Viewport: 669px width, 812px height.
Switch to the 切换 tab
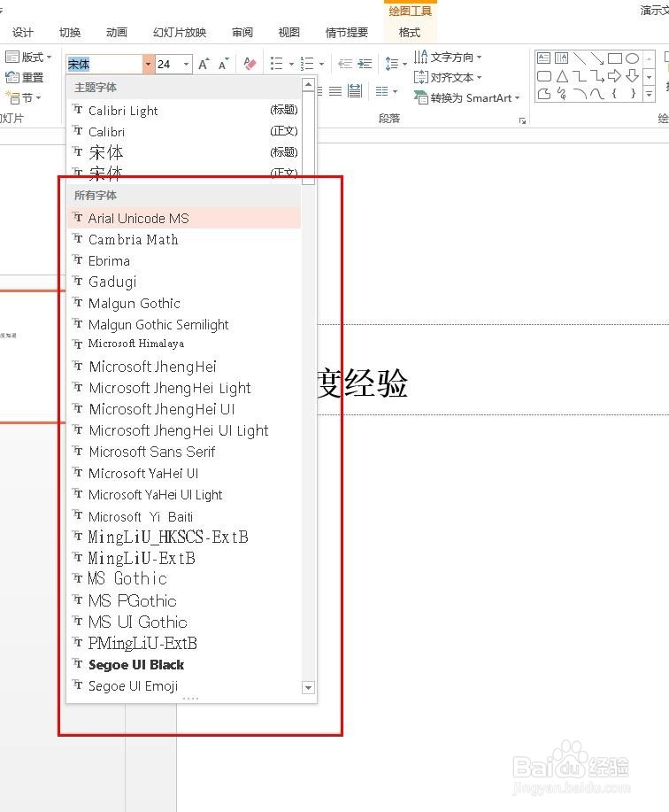[x=70, y=33]
